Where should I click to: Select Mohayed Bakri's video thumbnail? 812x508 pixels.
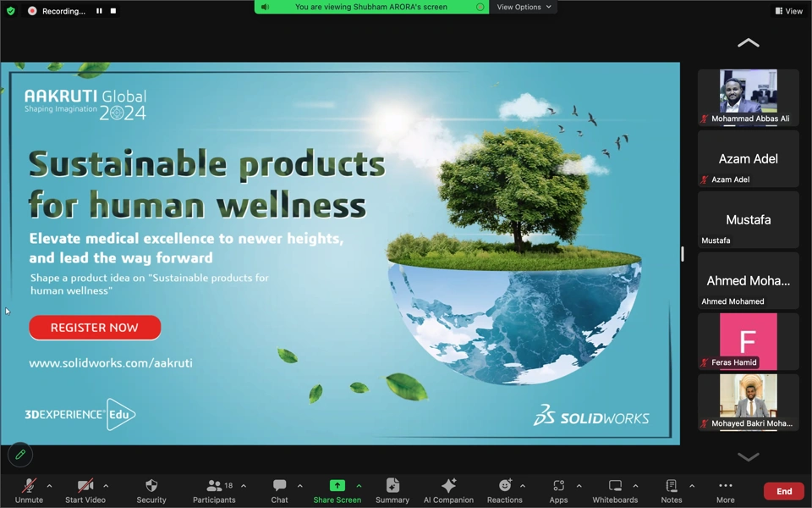749,402
